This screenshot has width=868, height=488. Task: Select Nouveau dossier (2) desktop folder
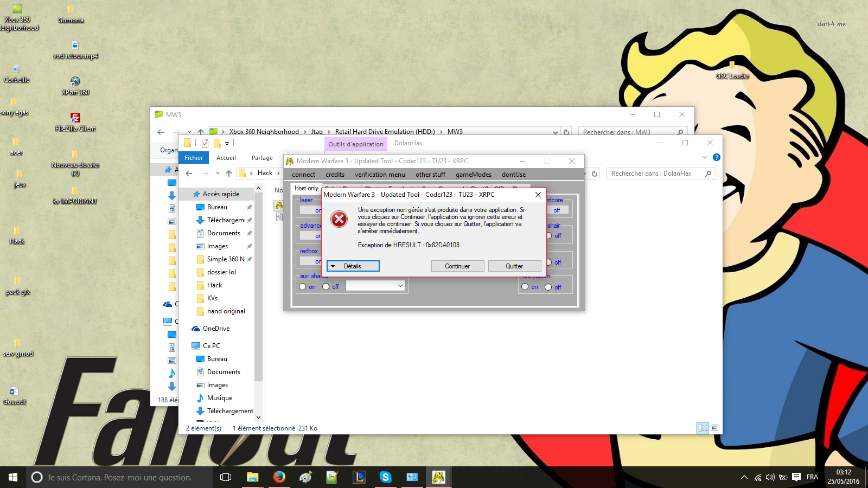tap(75, 163)
